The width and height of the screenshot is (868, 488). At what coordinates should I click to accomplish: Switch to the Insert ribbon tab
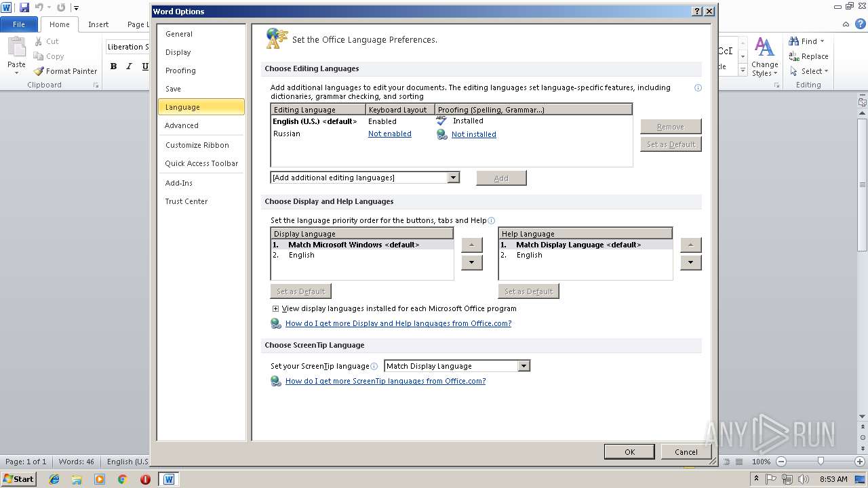click(x=98, y=24)
